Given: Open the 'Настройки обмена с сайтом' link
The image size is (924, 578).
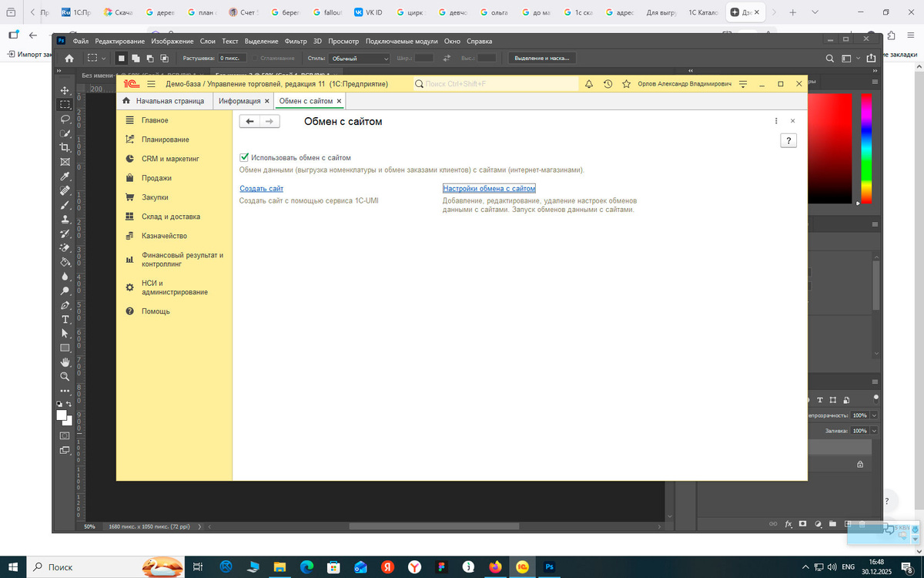Looking at the screenshot, I should (489, 188).
